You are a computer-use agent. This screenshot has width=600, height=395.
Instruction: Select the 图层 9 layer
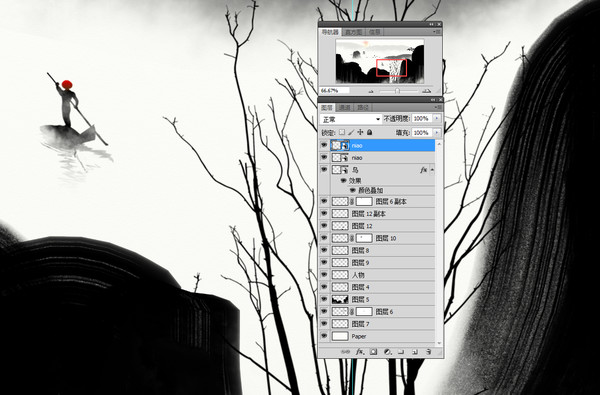click(x=377, y=263)
